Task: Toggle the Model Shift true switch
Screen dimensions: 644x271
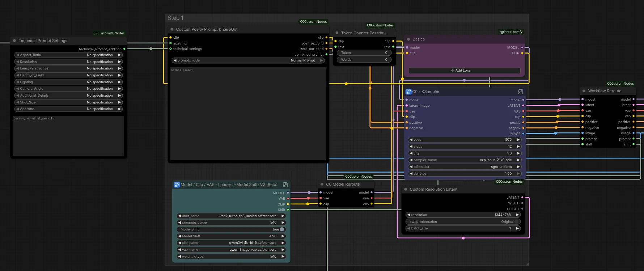Action: click(x=282, y=229)
